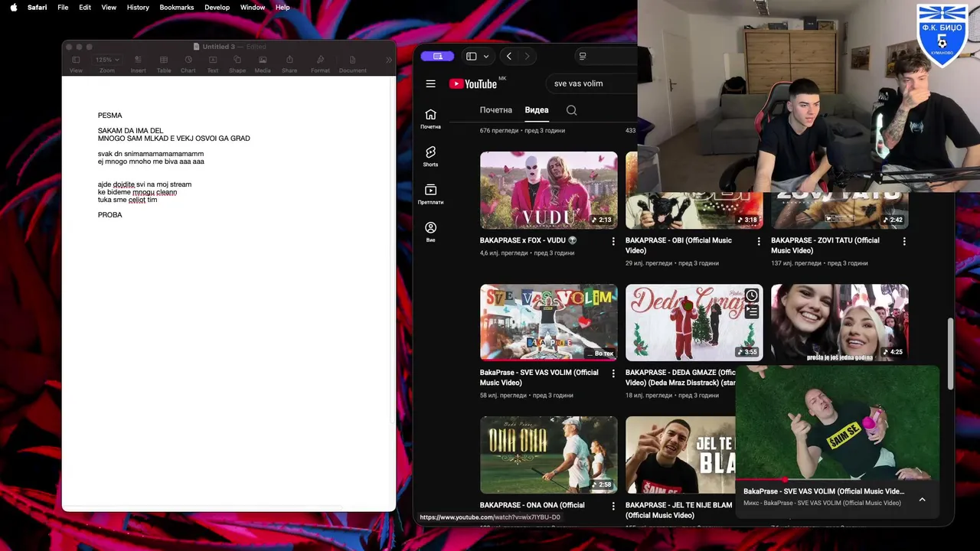Click Add to queue icon on Deda Mraz thumbnail

tap(752, 312)
